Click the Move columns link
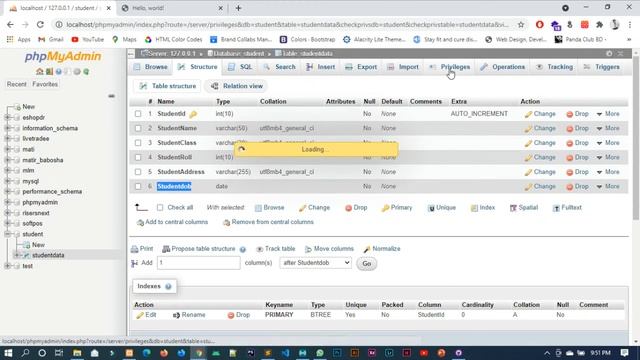The image size is (640, 360). (x=329, y=249)
